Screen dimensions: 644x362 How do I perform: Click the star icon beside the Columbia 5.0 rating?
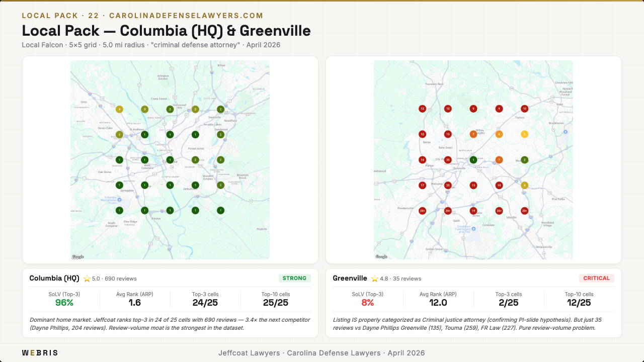coord(87,279)
